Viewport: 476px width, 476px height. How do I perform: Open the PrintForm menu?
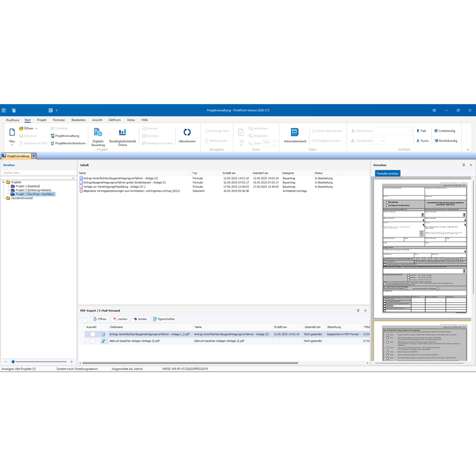point(12,120)
